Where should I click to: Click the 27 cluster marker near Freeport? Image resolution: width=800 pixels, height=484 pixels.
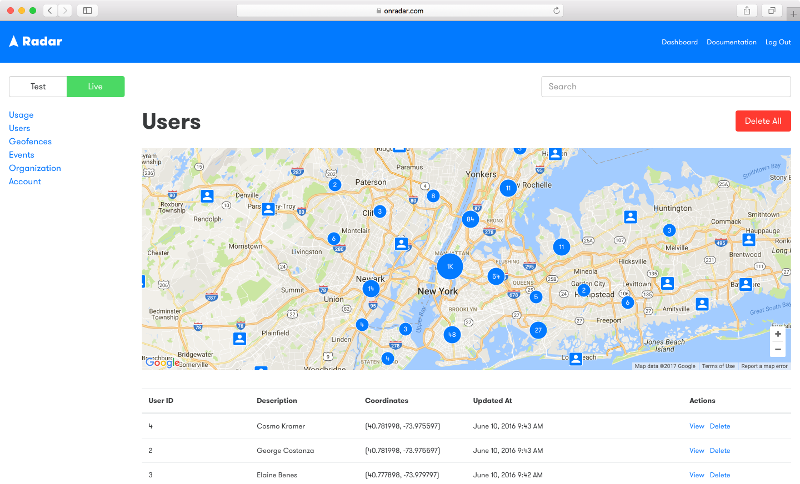(538, 330)
